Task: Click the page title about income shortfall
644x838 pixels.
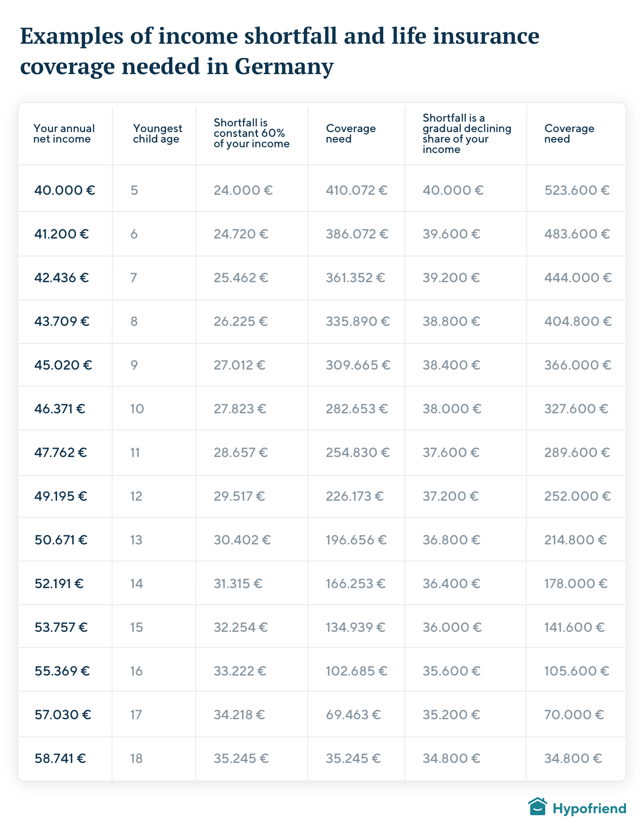Action: [279, 51]
